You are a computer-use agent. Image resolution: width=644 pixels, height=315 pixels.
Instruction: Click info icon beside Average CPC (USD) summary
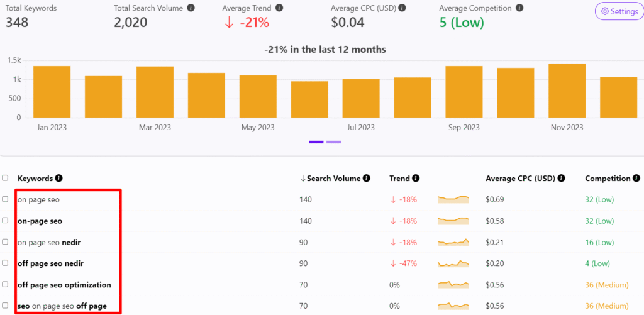pos(402,8)
